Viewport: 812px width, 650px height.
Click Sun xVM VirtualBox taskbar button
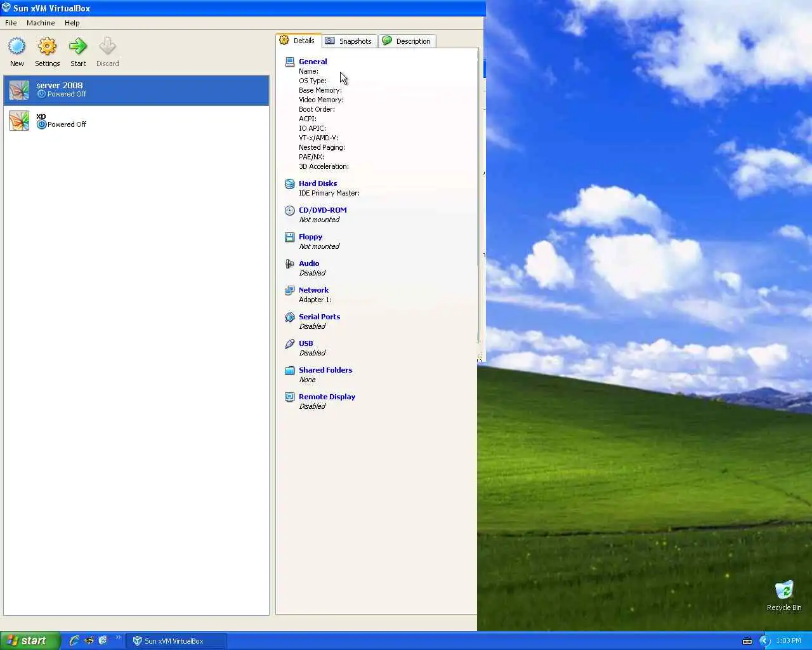click(176, 641)
